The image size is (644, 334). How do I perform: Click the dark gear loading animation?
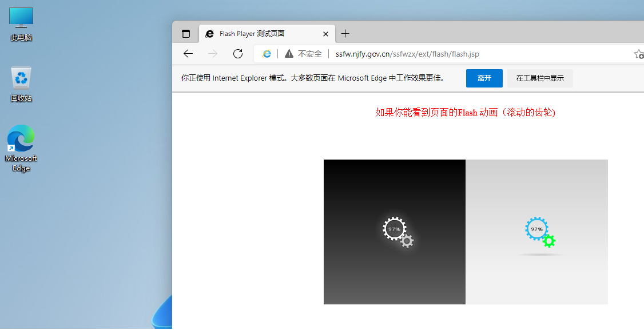pyautogui.click(x=394, y=229)
